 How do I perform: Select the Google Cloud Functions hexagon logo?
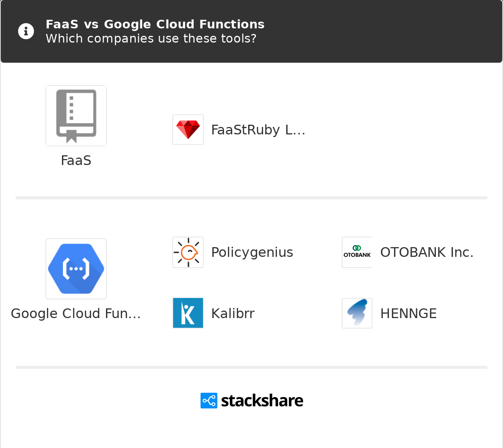[76, 269]
